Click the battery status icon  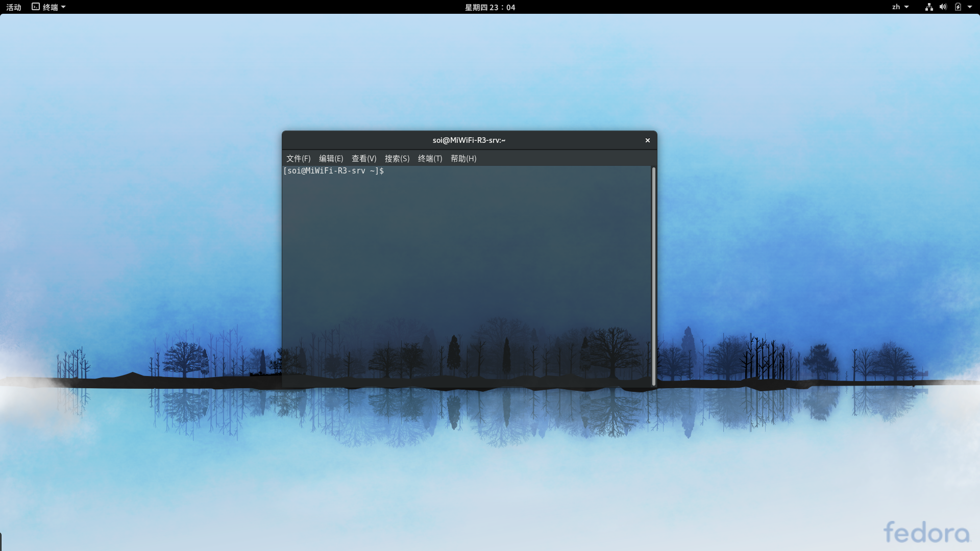[x=958, y=7]
